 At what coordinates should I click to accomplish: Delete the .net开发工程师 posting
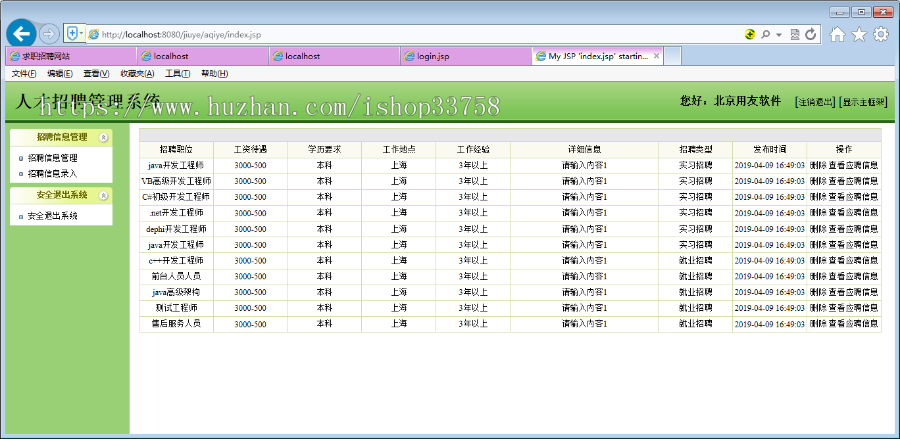pyautogui.click(x=818, y=212)
